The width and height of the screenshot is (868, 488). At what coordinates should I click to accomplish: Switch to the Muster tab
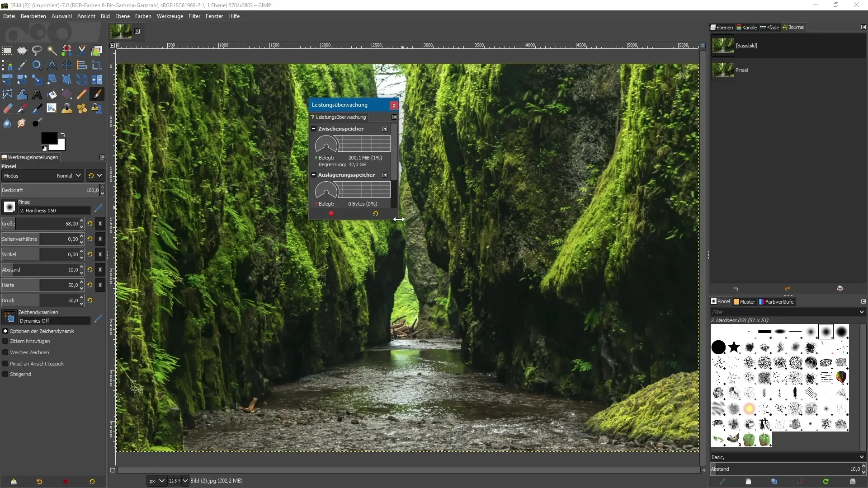point(744,302)
